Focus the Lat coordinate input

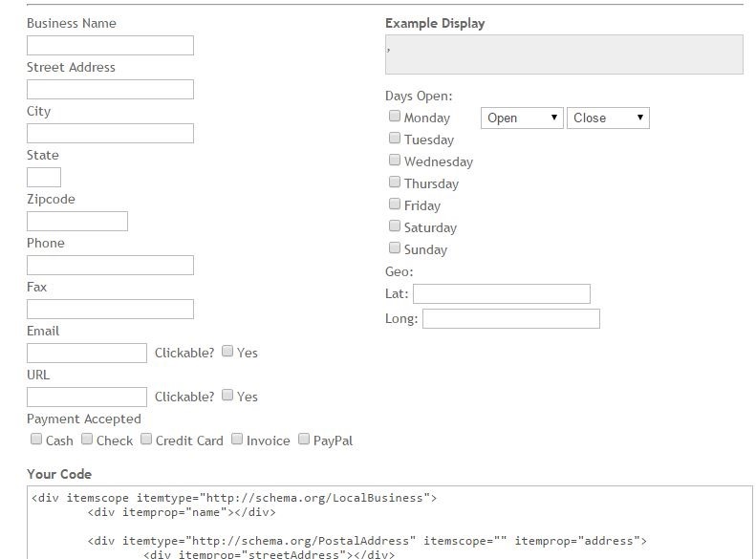pyautogui.click(x=501, y=294)
